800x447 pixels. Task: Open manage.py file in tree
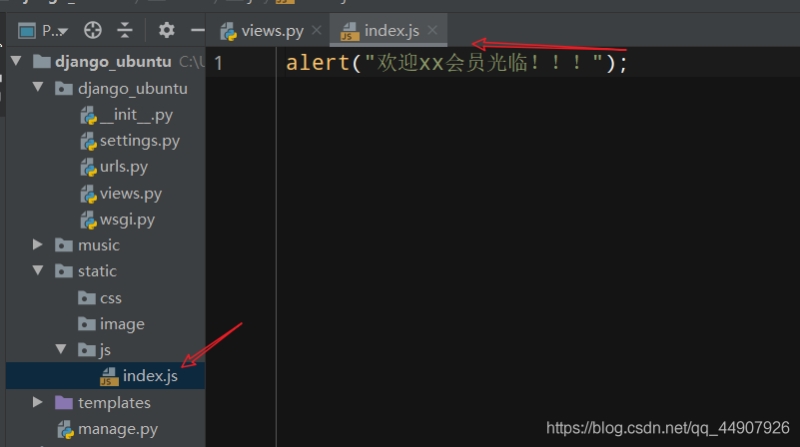(x=118, y=429)
